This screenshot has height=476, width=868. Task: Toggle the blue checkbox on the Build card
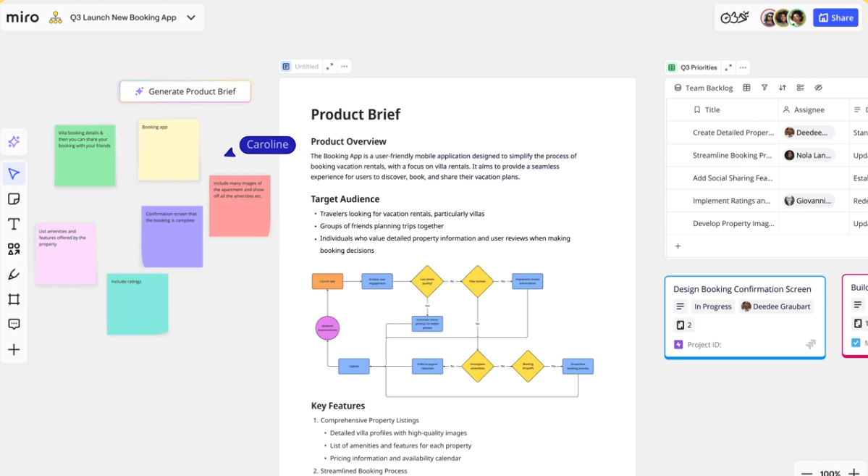pyautogui.click(x=856, y=343)
